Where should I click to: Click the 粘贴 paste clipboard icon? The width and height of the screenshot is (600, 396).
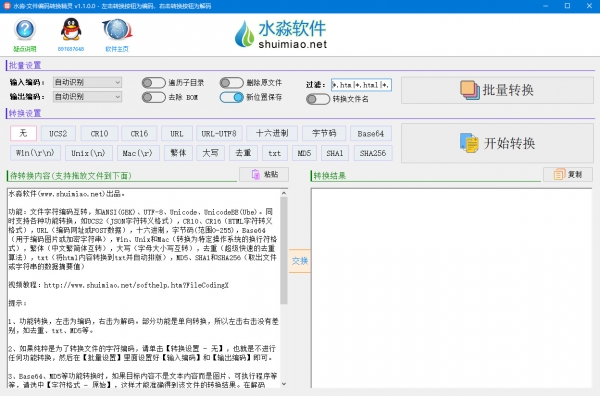tap(255, 174)
